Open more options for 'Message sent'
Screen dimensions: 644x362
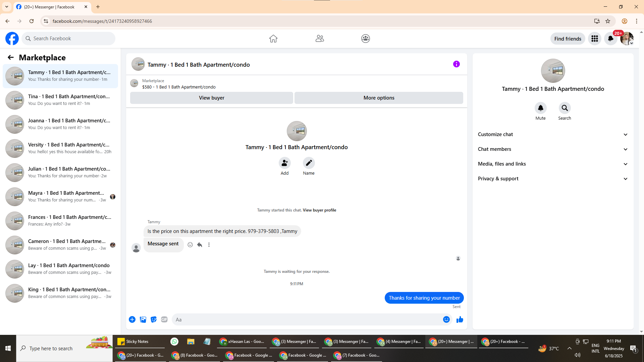point(209,245)
